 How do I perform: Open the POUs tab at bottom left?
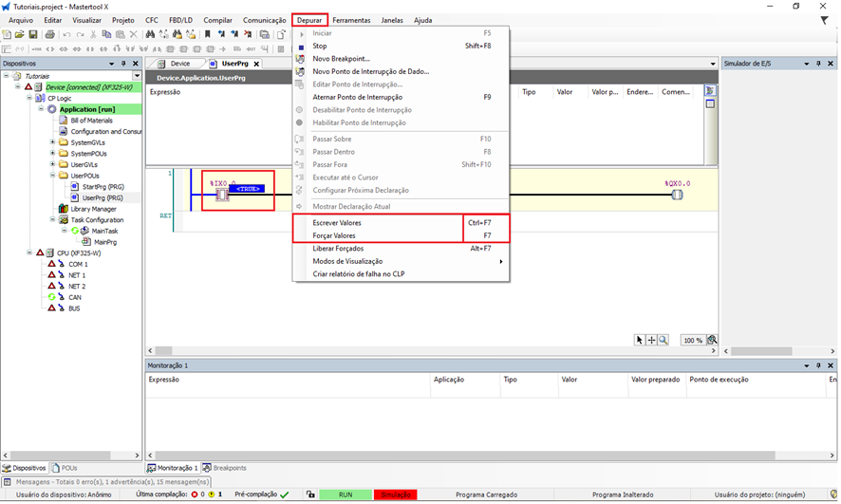(65, 468)
